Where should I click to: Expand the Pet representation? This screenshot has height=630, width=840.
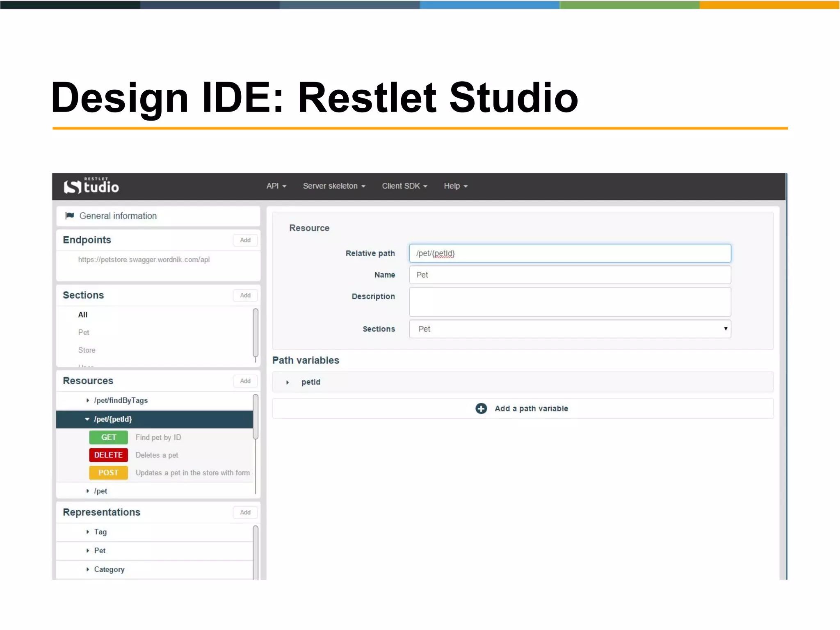click(87, 551)
